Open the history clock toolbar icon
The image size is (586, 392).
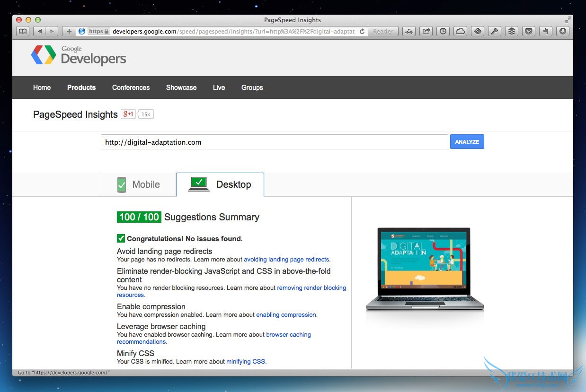click(443, 31)
